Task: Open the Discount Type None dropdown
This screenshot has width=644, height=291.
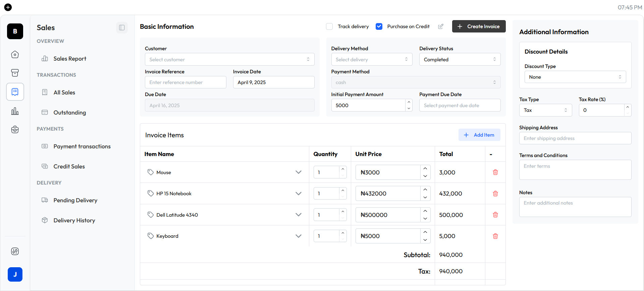Action: (x=575, y=77)
